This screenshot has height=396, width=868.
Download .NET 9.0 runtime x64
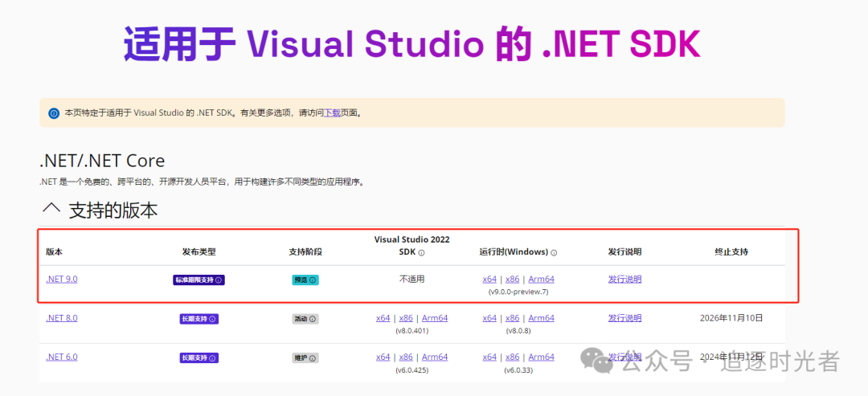click(x=489, y=280)
